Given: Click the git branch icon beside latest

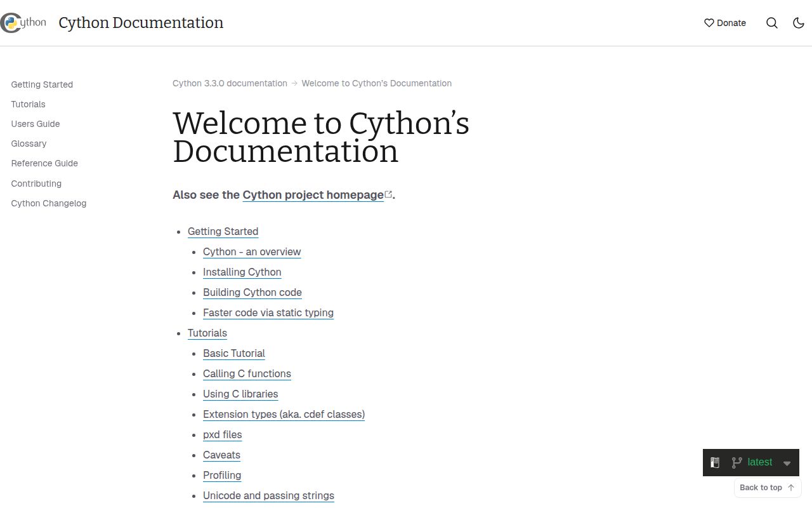Looking at the screenshot, I should [737, 463].
